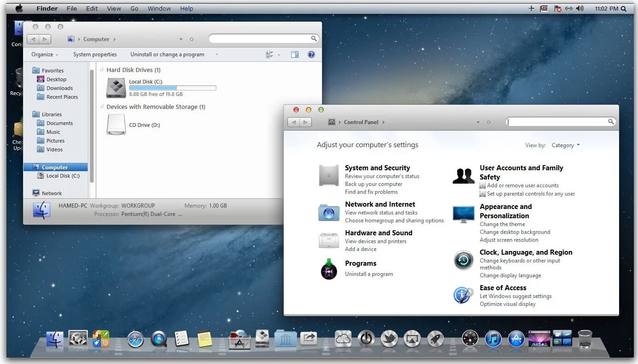Open Launchpad rocket icon in dock
The width and height of the screenshot is (638, 364).
[x=435, y=339]
